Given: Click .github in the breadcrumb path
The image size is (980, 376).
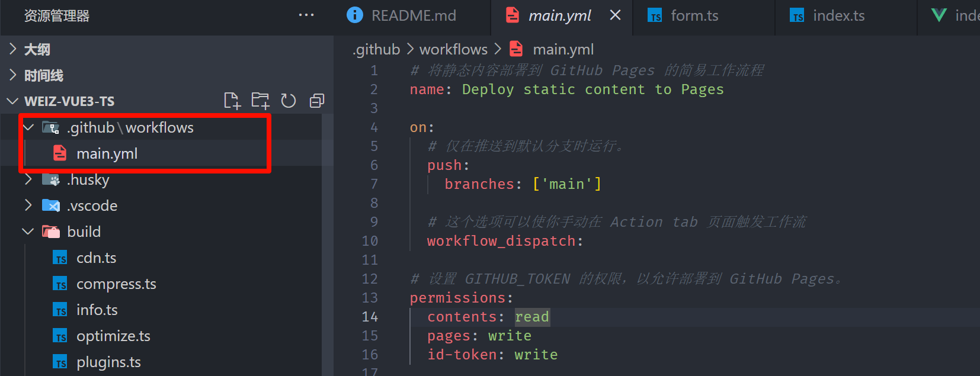Looking at the screenshot, I should point(376,49).
